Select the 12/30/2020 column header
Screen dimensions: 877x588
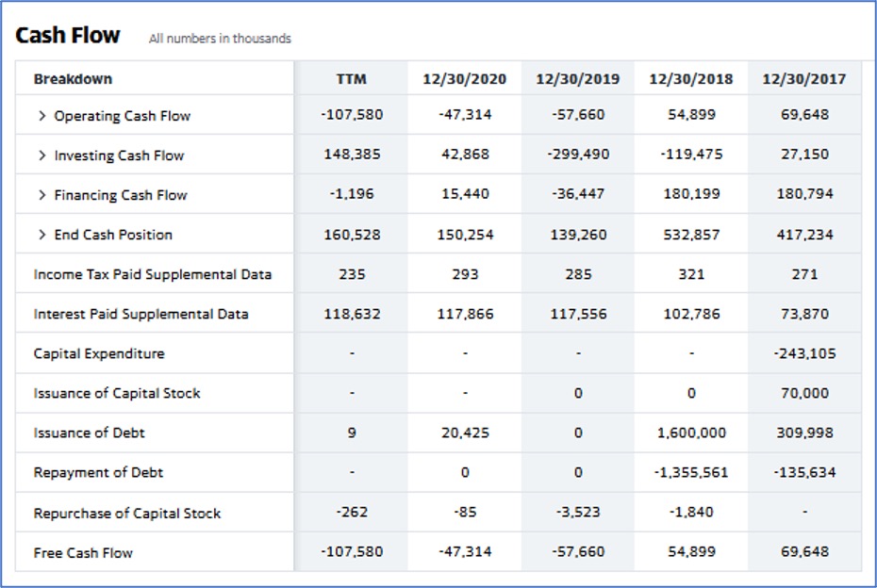coord(464,79)
